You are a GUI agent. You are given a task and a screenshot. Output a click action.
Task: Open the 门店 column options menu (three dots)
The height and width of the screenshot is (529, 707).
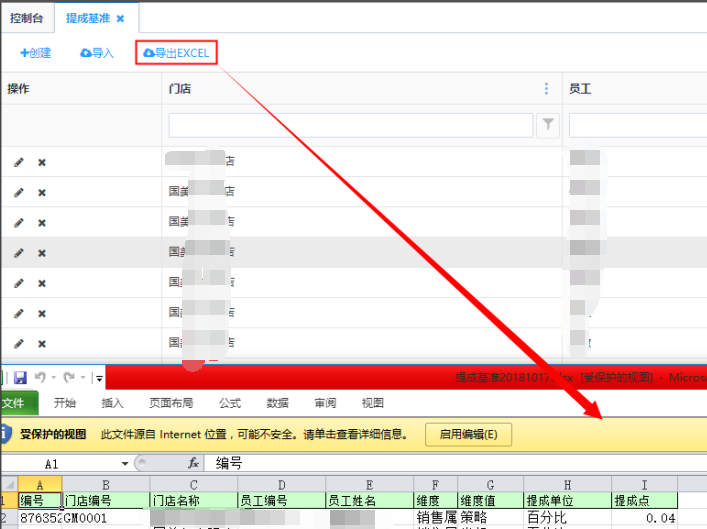pyautogui.click(x=546, y=88)
